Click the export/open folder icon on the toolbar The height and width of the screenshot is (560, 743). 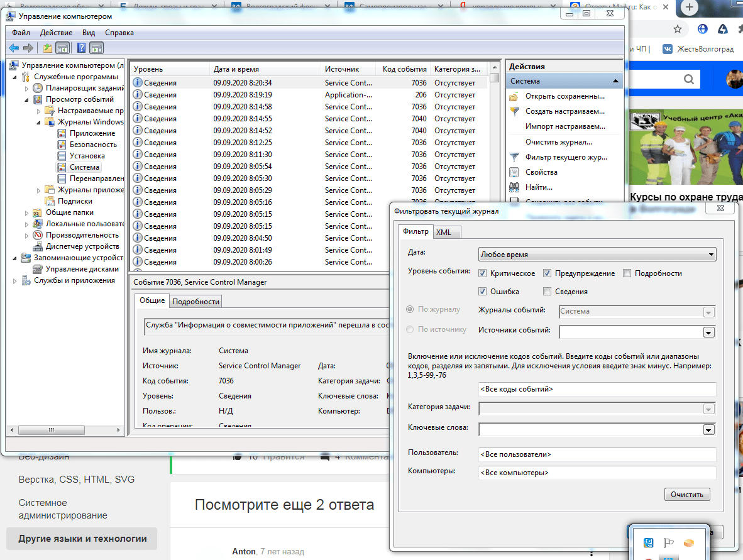coord(47,48)
